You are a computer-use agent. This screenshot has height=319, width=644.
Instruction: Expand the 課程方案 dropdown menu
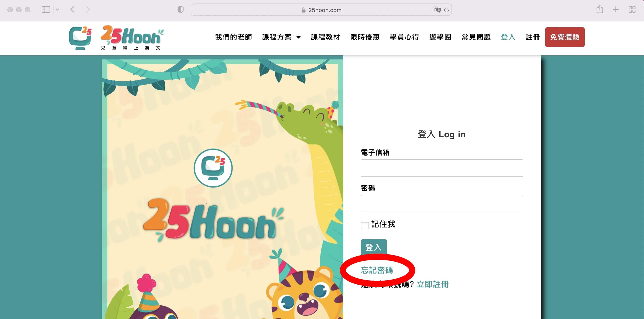(281, 37)
